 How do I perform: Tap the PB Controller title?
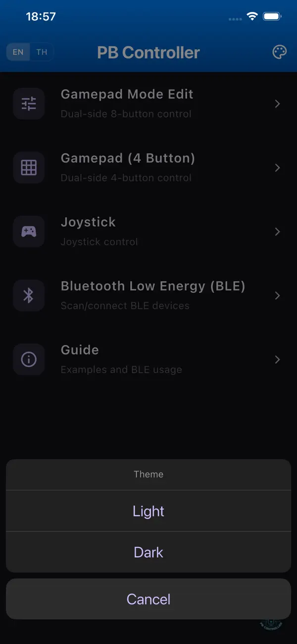pyautogui.click(x=148, y=52)
